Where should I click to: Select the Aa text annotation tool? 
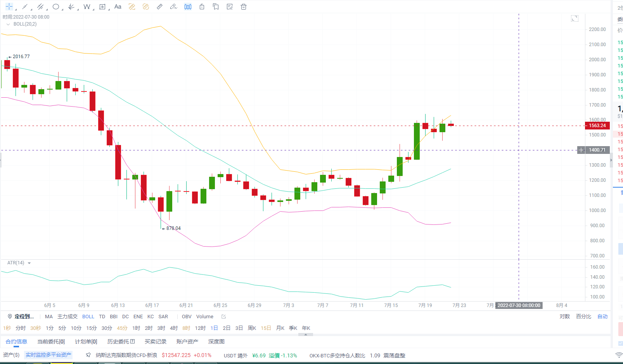pos(118,7)
